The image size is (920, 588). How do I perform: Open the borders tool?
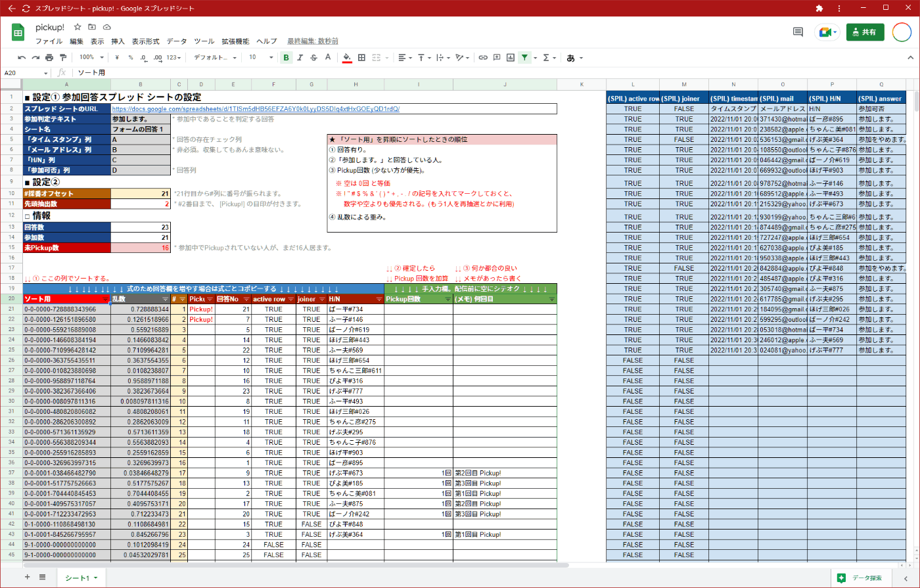pos(361,58)
